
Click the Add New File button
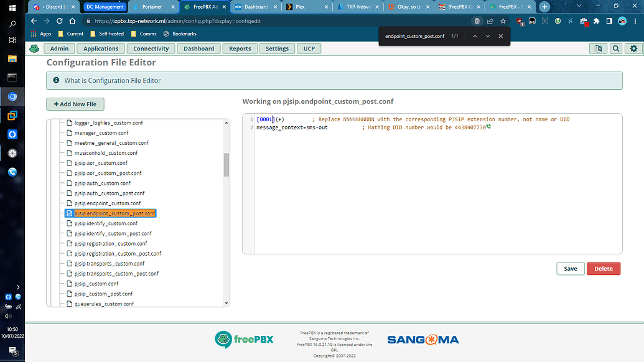coord(75,104)
